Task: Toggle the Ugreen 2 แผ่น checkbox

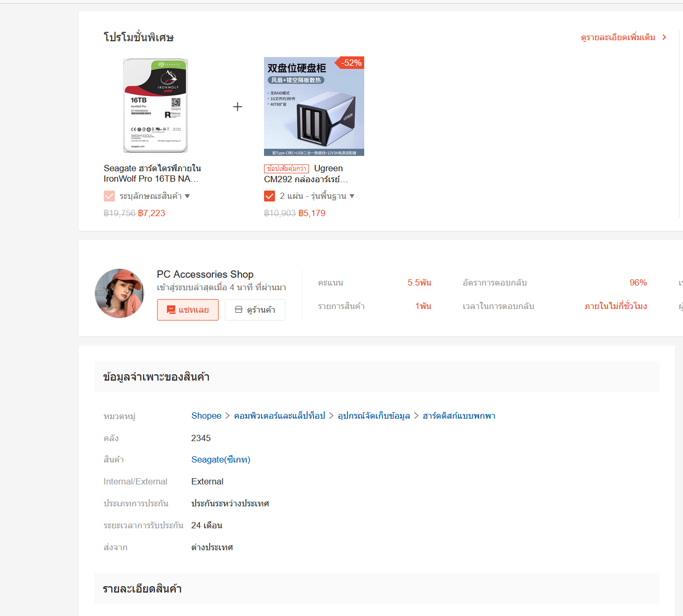Action: (x=269, y=196)
